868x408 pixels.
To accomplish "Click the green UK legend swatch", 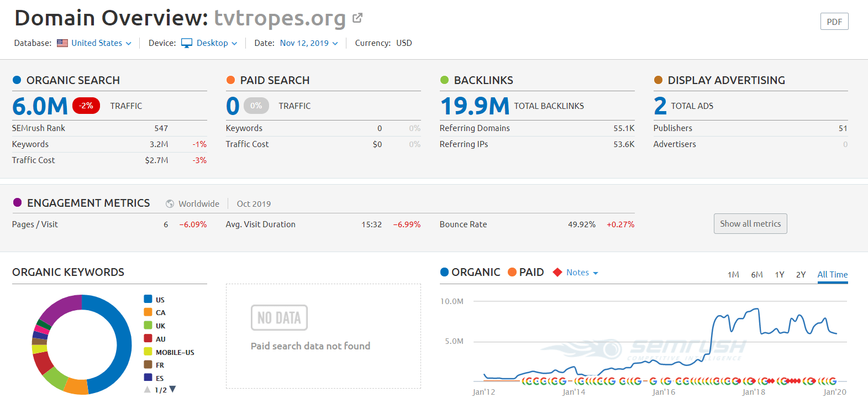I will pos(148,325).
